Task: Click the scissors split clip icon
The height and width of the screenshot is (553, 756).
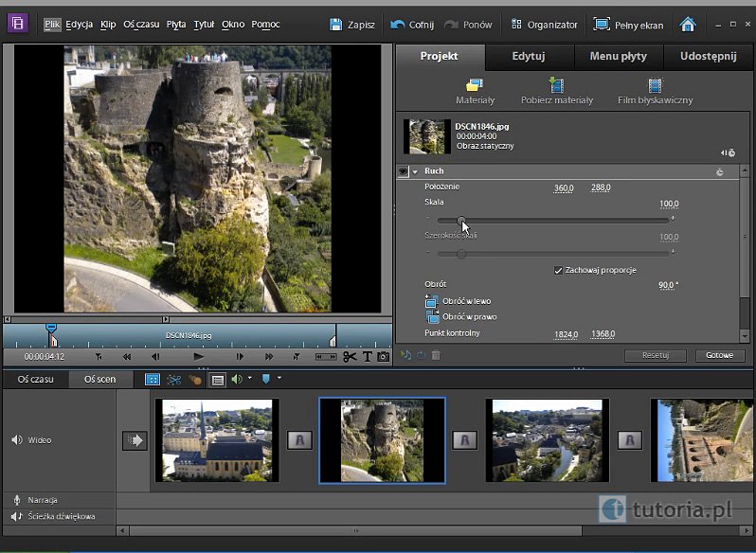Action: [x=350, y=357]
